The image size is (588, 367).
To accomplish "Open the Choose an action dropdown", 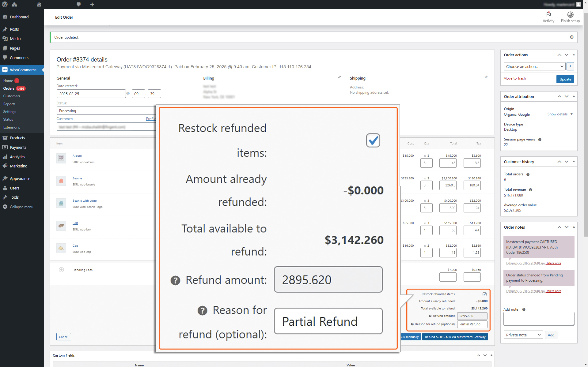I will [535, 66].
